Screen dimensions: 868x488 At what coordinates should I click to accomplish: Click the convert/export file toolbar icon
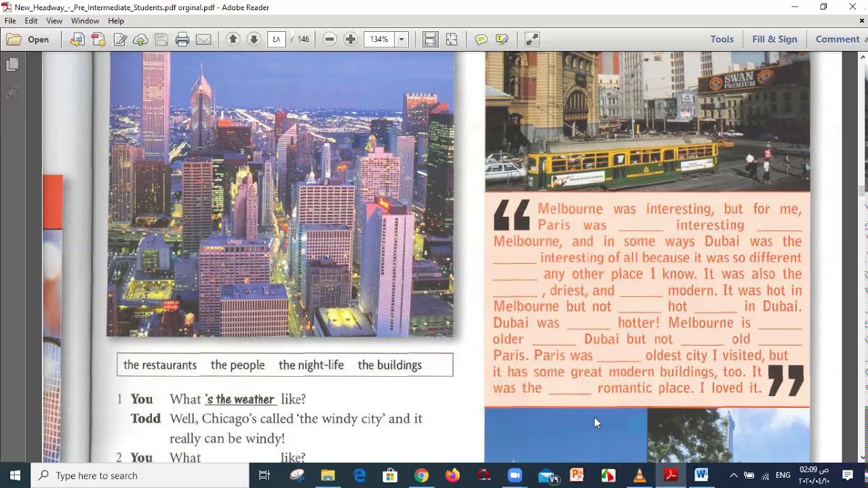77,39
